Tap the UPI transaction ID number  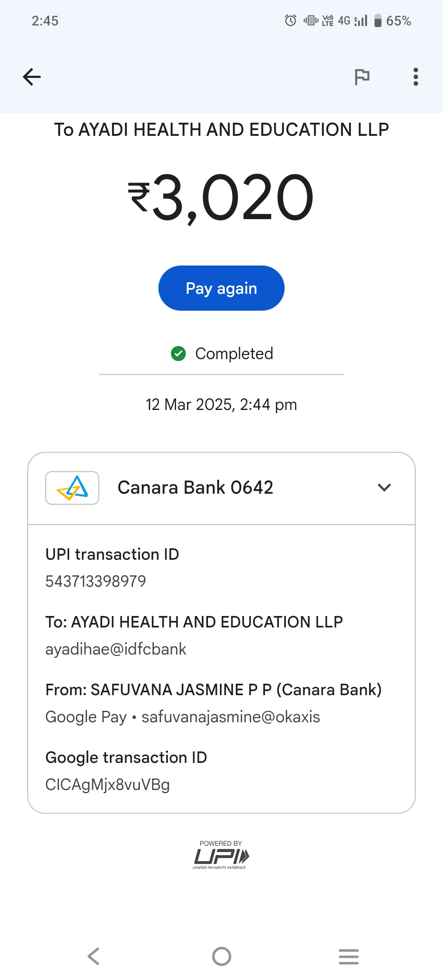[96, 581]
